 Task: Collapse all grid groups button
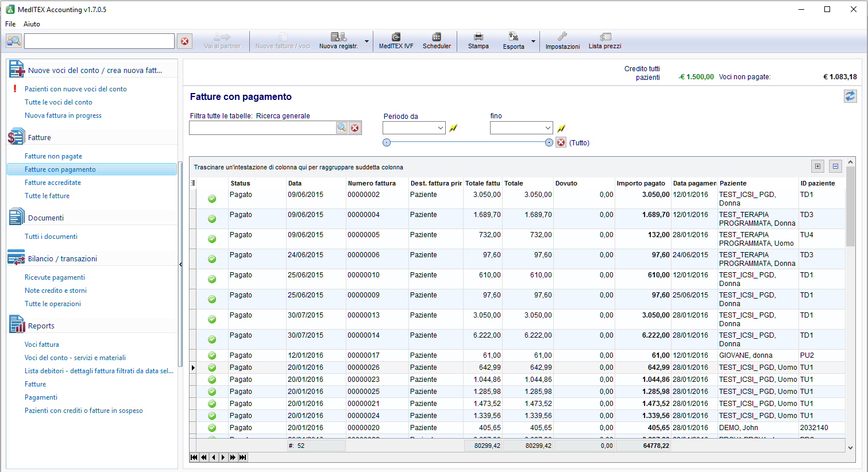(835, 167)
